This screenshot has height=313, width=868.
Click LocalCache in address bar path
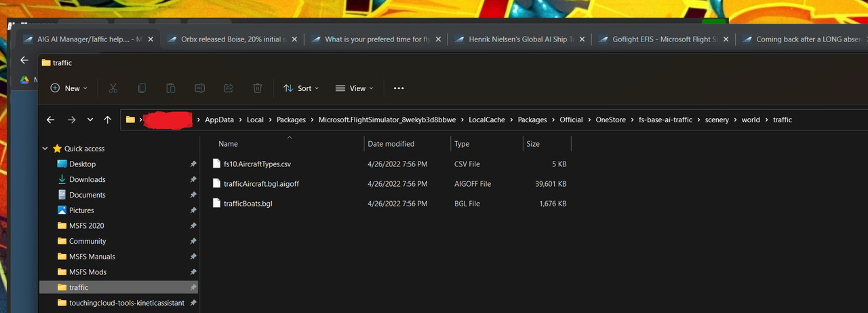(487, 119)
